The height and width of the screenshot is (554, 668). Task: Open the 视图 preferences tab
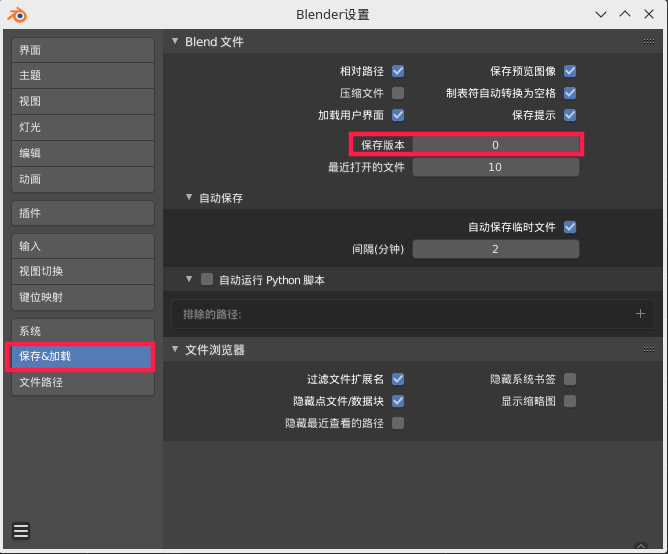[83, 101]
